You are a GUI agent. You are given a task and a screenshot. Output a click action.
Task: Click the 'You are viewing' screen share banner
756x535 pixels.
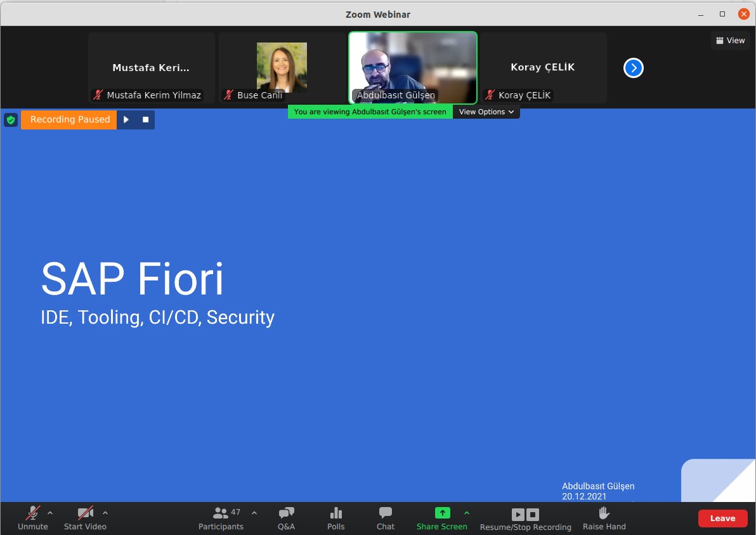[x=370, y=112]
